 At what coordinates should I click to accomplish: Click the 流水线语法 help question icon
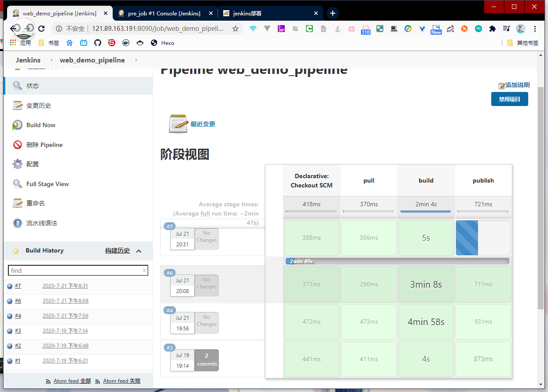coord(17,223)
